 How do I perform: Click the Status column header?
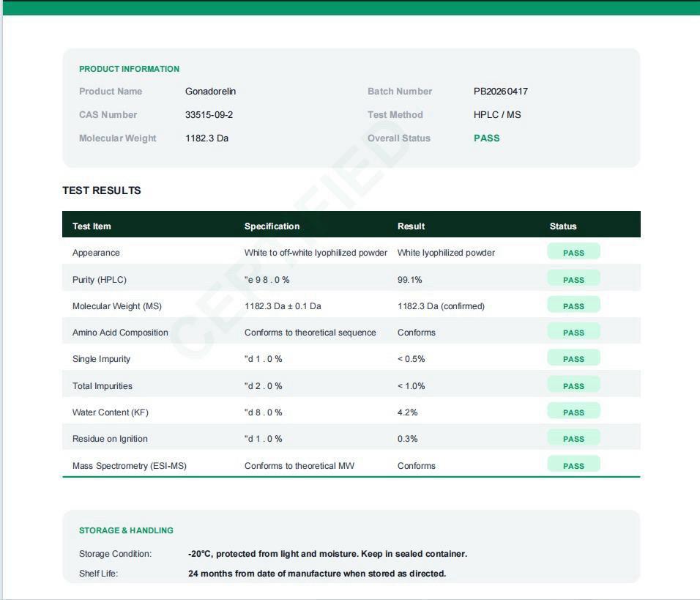click(563, 226)
